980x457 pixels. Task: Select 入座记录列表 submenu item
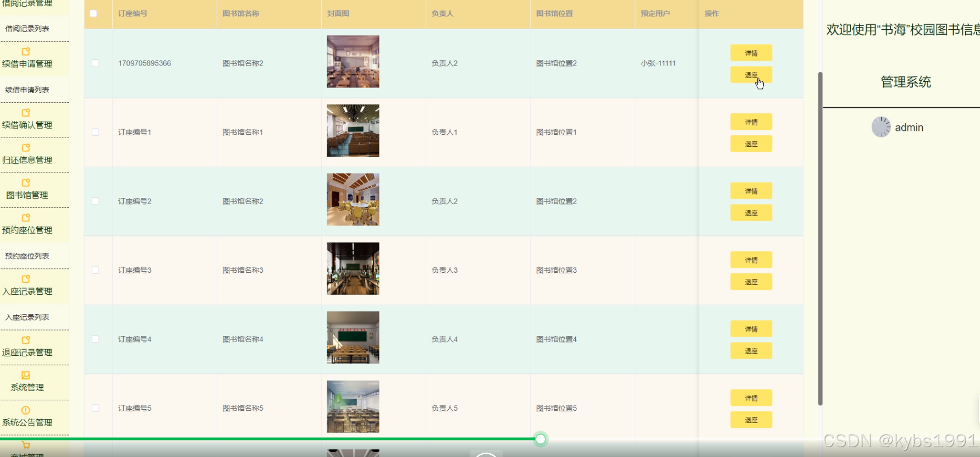27,317
